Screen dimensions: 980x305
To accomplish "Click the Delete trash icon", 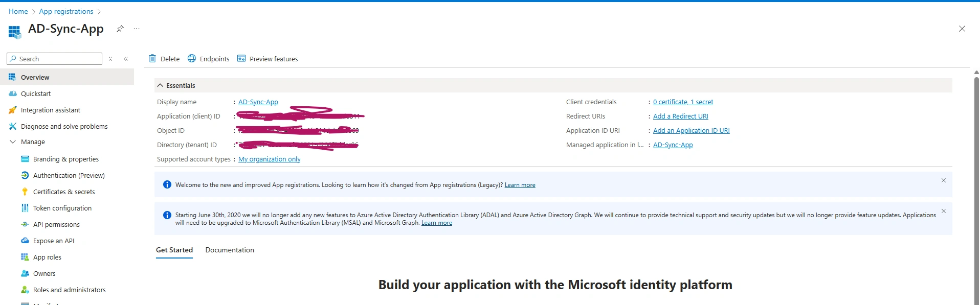I will pos(152,58).
